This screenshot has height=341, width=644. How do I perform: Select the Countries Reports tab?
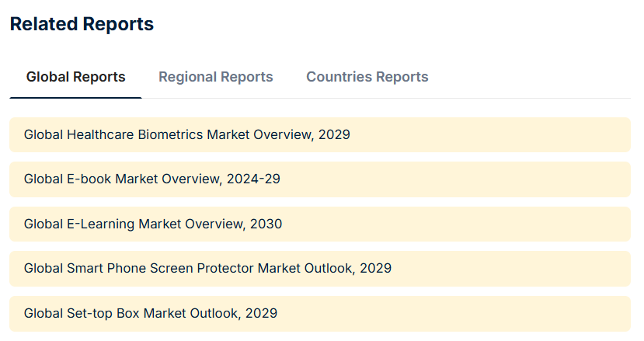367,77
